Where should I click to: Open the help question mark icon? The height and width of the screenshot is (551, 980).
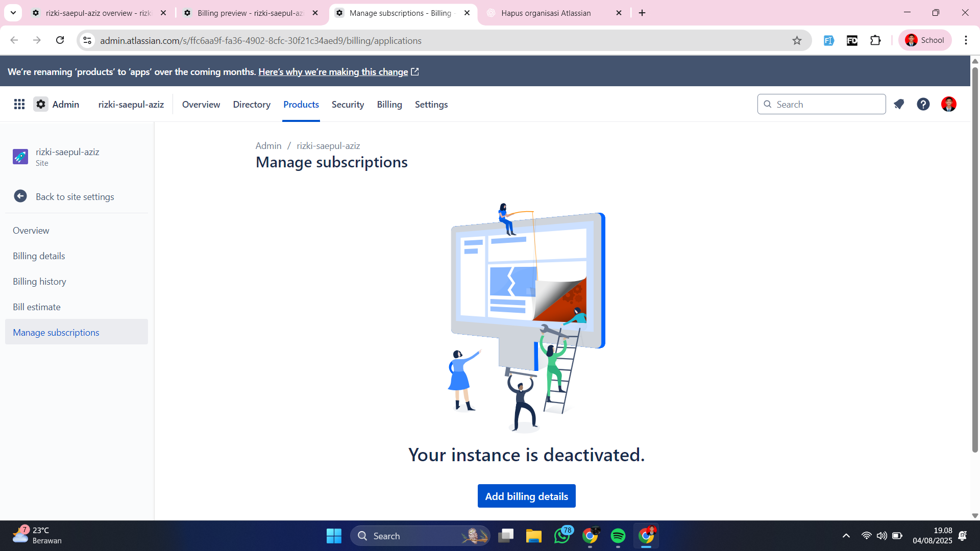coord(923,104)
